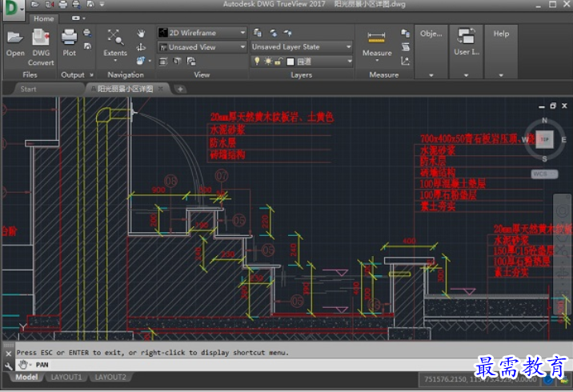The image size is (573, 392).
Task: Click the coordinates readout in status bar
Action: tap(480, 379)
